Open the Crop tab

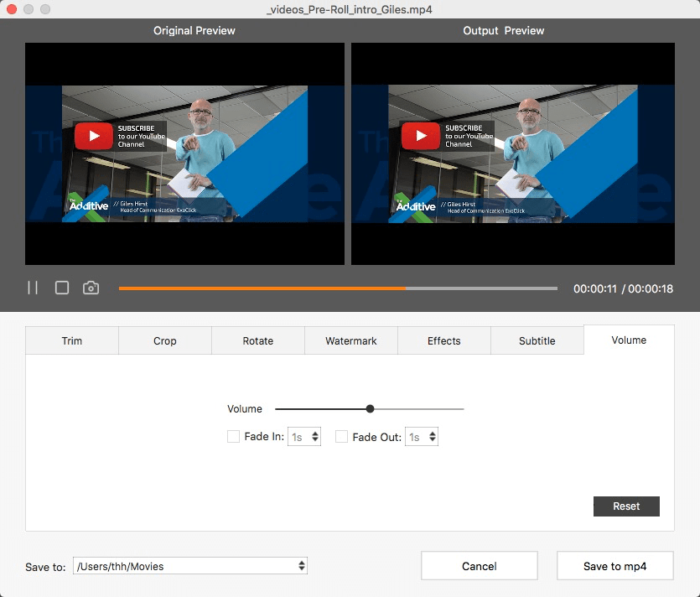click(x=165, y=341)
